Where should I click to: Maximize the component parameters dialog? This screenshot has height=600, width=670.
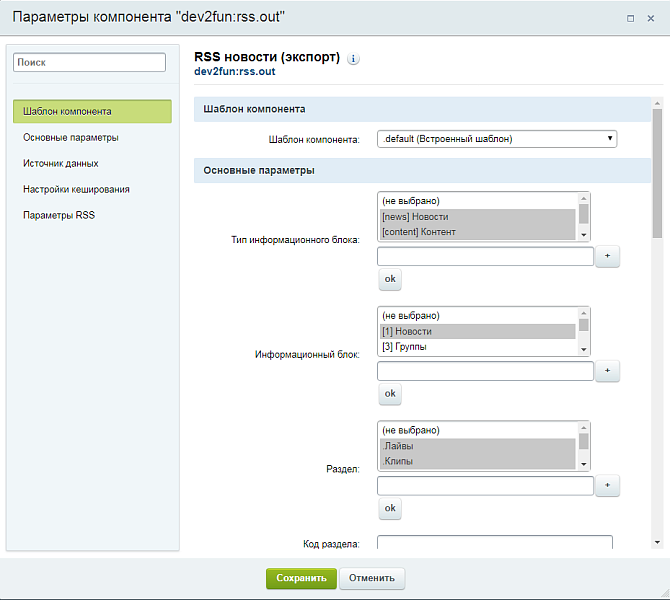pyautogui.click(x=631, y=18)
